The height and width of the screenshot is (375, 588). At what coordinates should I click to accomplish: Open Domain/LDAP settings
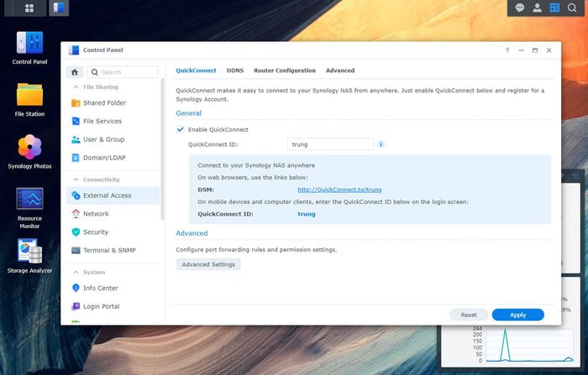(x=113, y=158)
